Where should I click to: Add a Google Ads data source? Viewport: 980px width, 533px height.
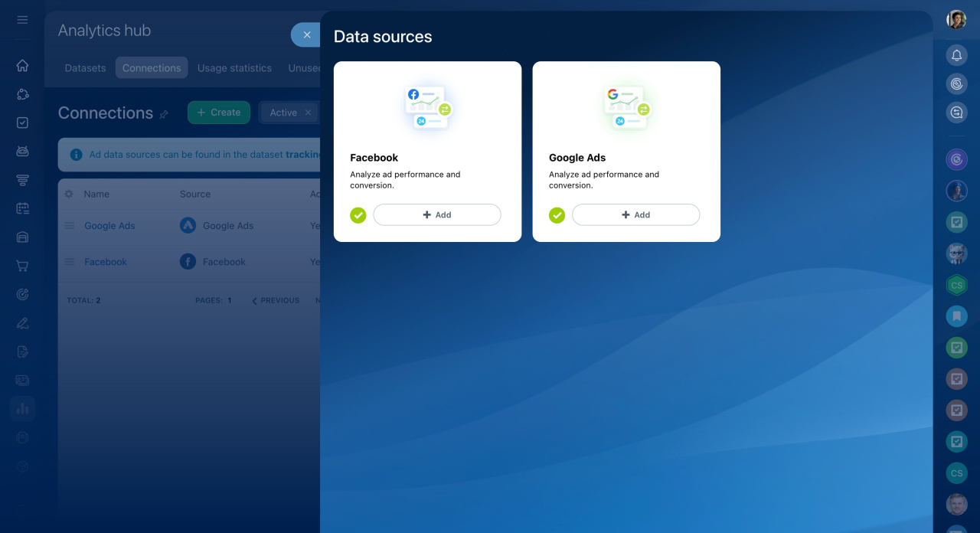point(635,215)
